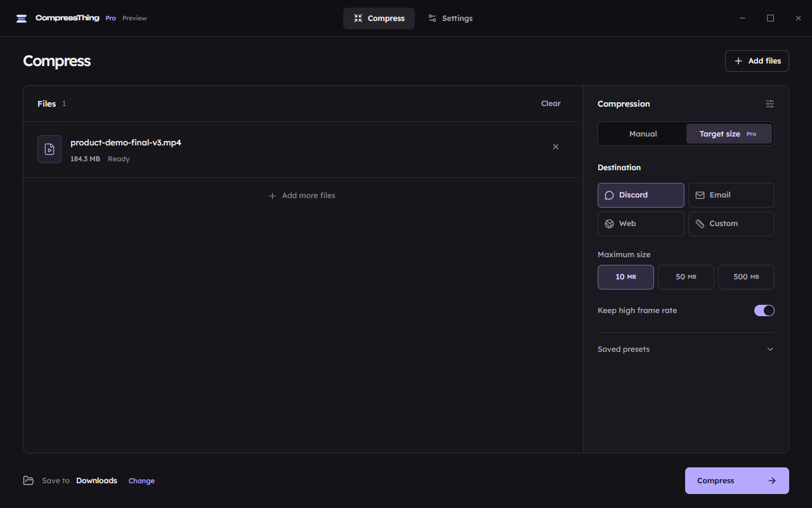Open the Settings tab
812x508 pixels.
click(x=450, y=18)
